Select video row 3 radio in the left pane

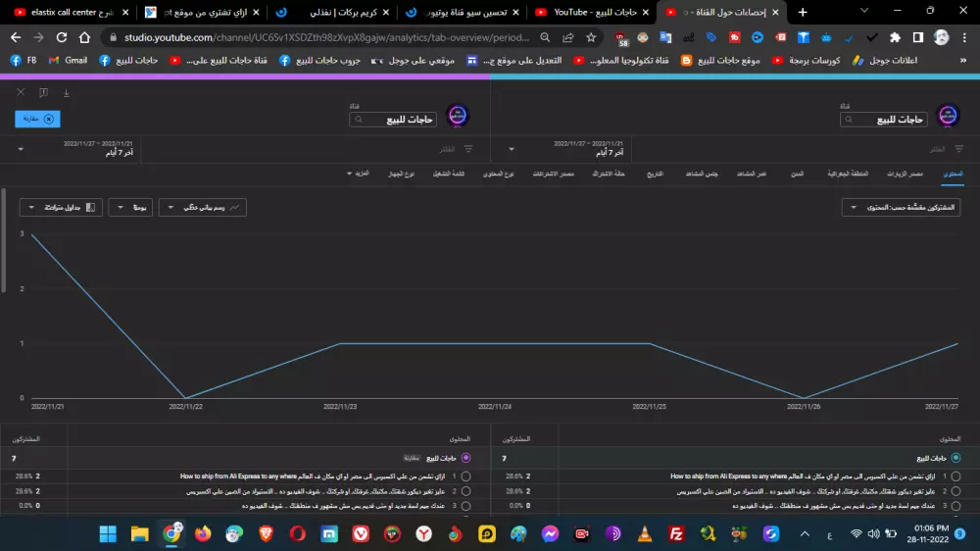tap(465, 505)
